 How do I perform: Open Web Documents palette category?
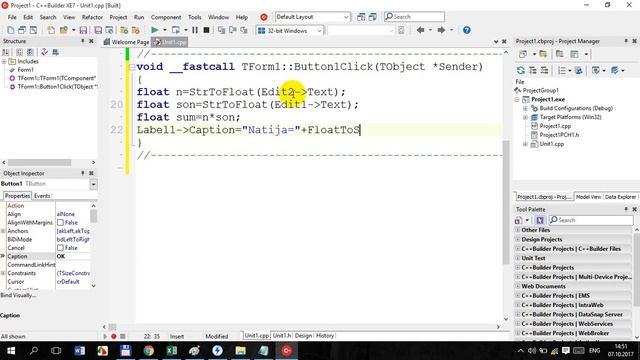(x=574, y=286)
